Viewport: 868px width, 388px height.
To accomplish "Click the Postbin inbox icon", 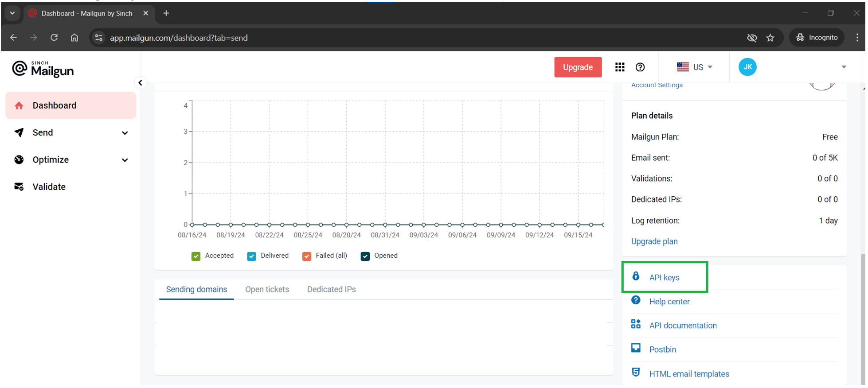I will (636, 348).
